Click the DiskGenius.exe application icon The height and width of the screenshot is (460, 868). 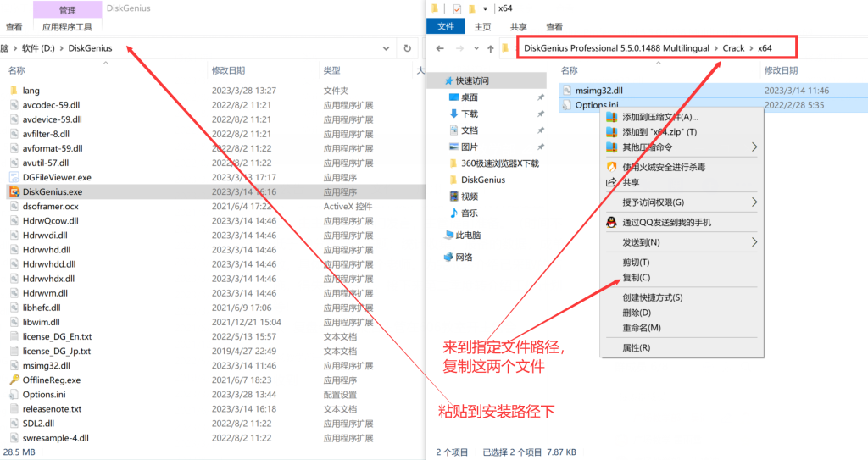pos(14,191)
